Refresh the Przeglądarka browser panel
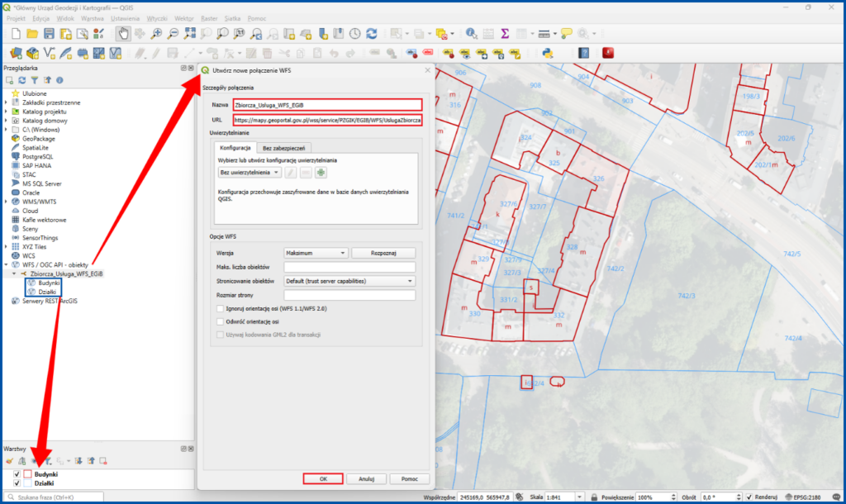This screenshot has height=504, width=846. coord(22,80)
